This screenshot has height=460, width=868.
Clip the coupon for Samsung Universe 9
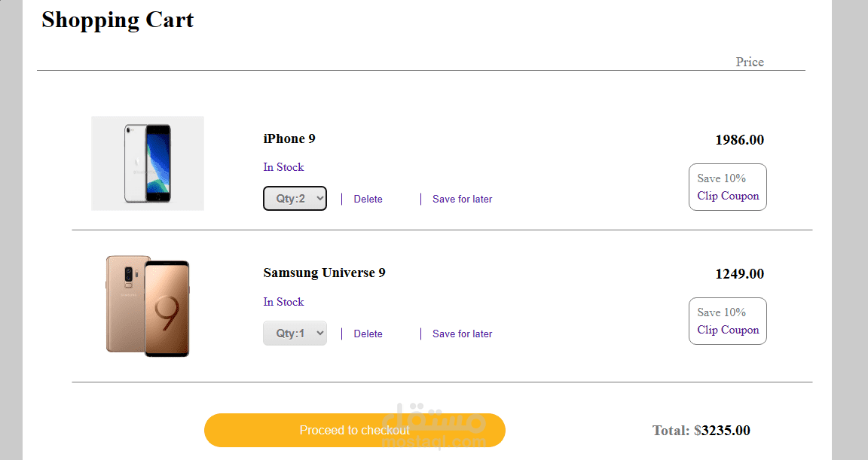point(728,330)
